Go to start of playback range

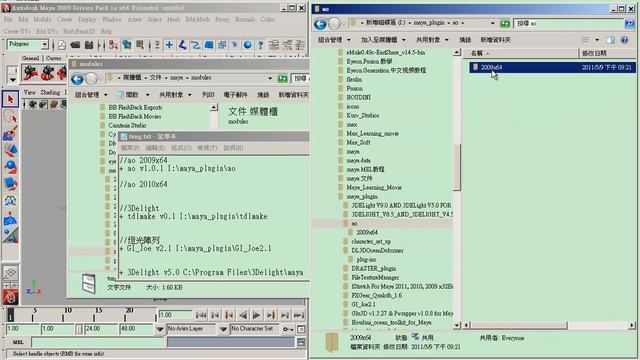click(201, 315)
